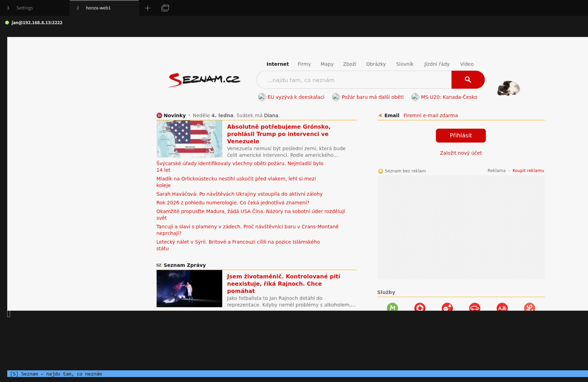This screenshot has height=382, width=588.
Task: Open Firemní e-mail zdarma link
Action: [431, 115]
